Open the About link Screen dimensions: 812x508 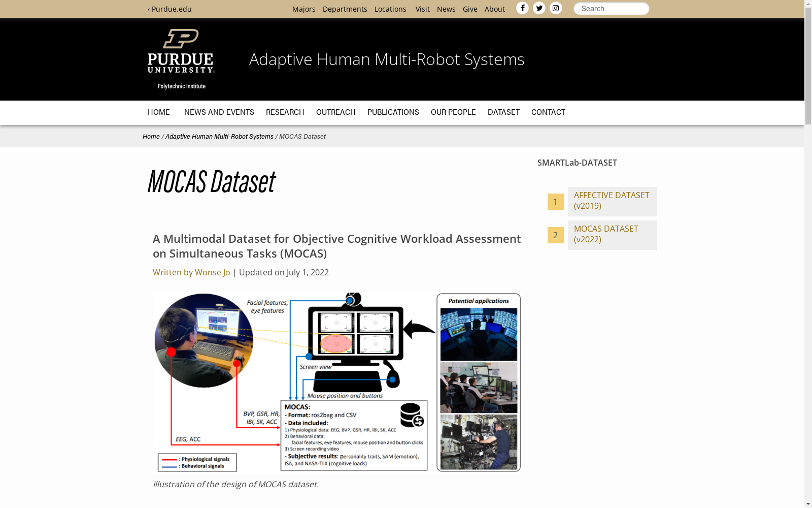tap(494, 9)
